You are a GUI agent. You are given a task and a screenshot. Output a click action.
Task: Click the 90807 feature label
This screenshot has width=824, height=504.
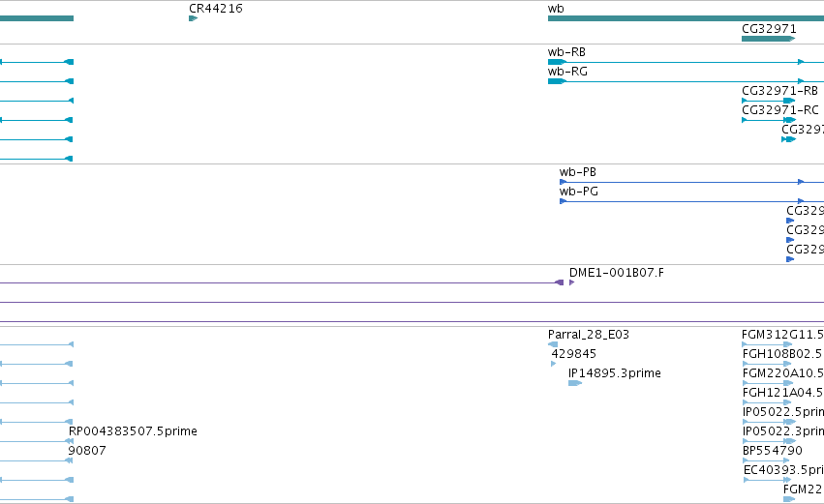pos(87,451)
